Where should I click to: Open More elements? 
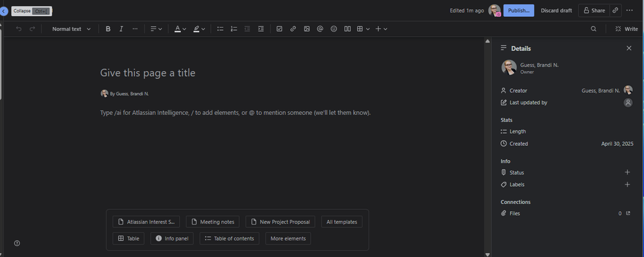(x=288, y=238)
